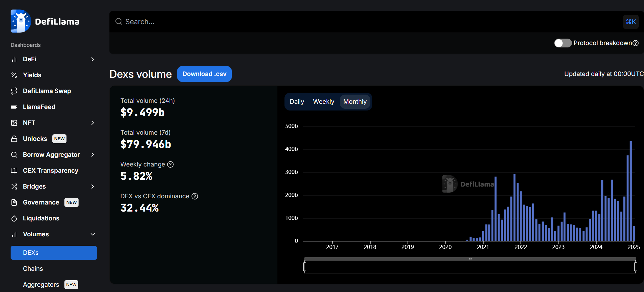Expand the NFT menu chevron
Screen dimensions: 644x292
coord(93,123)
